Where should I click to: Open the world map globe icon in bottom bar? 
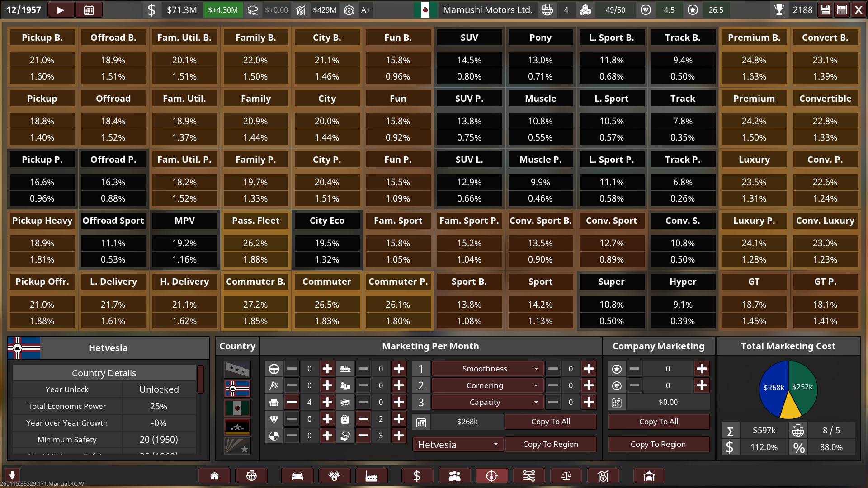[x=251, y=476]
